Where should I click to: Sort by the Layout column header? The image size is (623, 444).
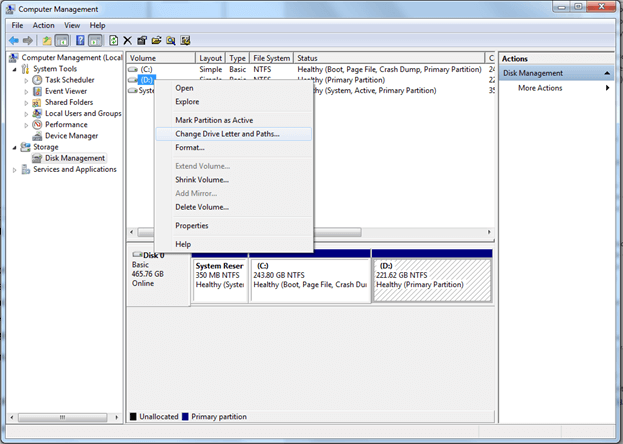click(x=211, y=58)
